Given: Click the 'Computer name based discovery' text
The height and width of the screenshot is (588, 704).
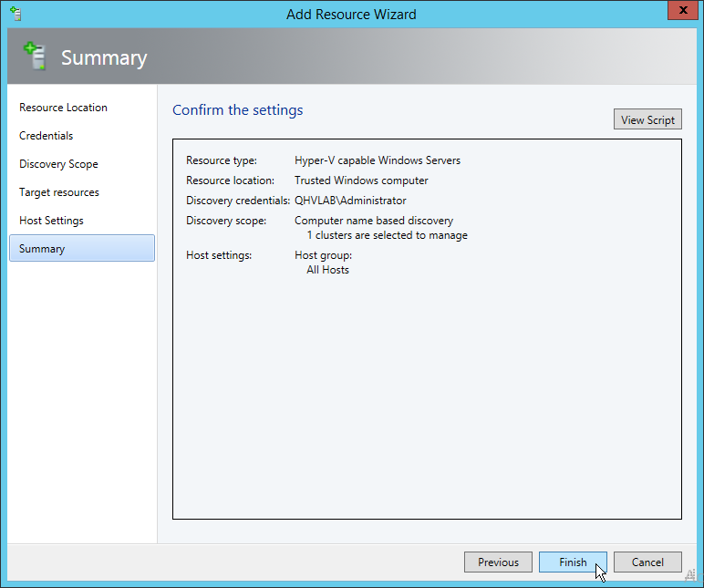Looking at the screenshot, I should 374,221.
